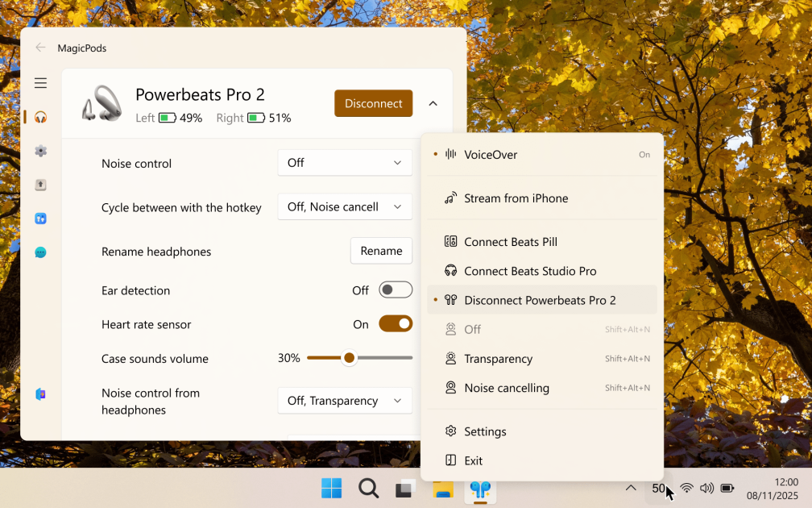
Task: Choose Disconnect Powerbeats Pro 2 menu entry
Action: pyautogui.click(x=541, y=300)
